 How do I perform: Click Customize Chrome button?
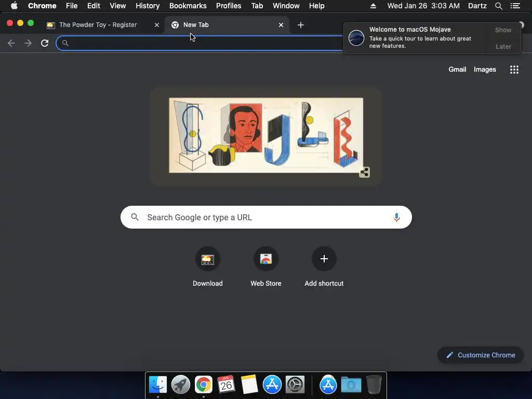[x=481, y=355]
